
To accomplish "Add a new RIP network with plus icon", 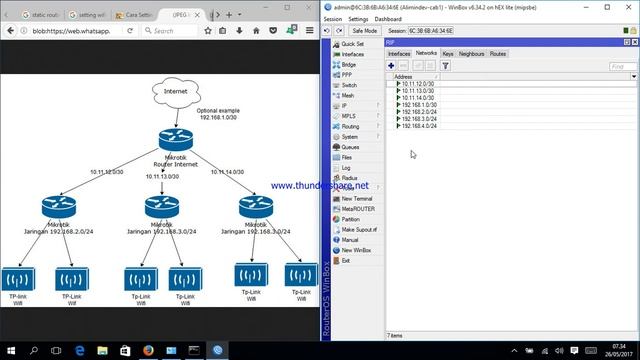I will click(x=391, y=66).
